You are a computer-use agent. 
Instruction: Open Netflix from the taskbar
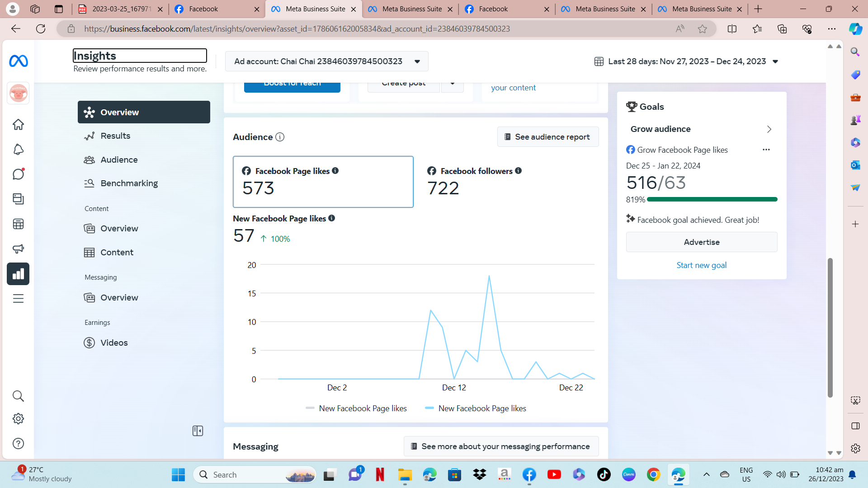(x=380, y=475)
